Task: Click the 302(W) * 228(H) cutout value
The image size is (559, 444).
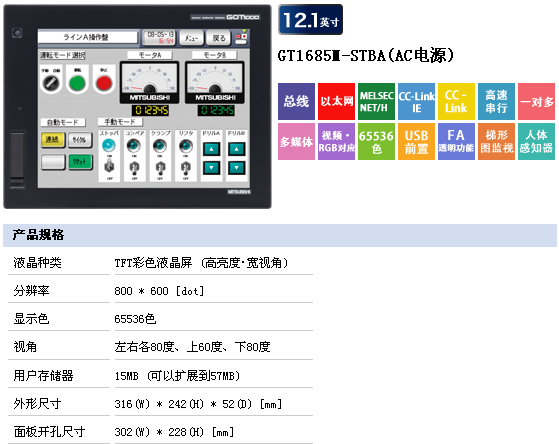Action: pyautogui.click(x=174, y=432)
